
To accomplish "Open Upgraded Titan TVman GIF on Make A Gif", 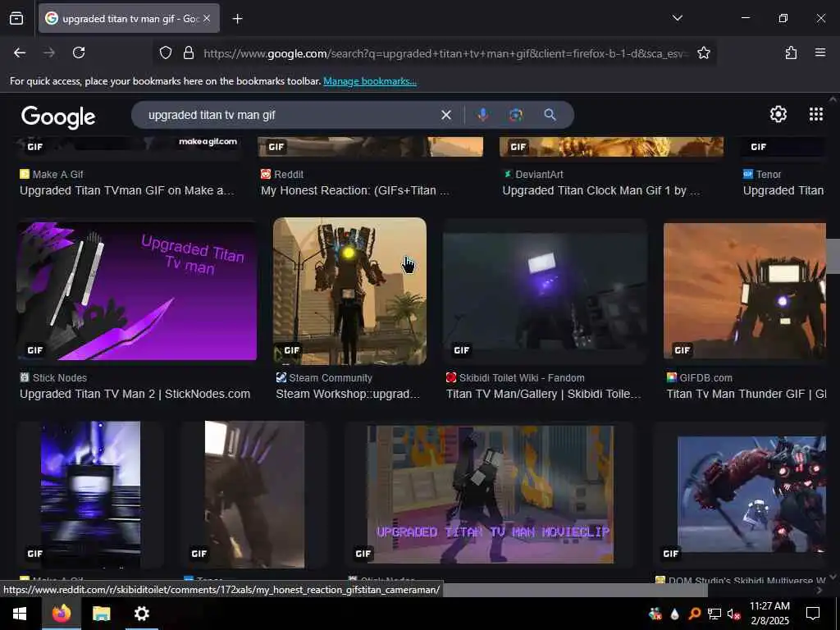I will tap(127, 190).
